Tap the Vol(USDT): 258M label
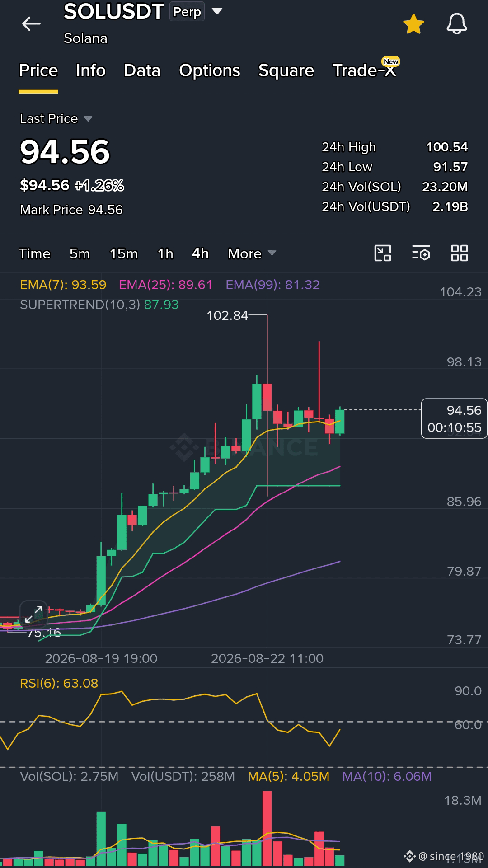 coord(183,776)
